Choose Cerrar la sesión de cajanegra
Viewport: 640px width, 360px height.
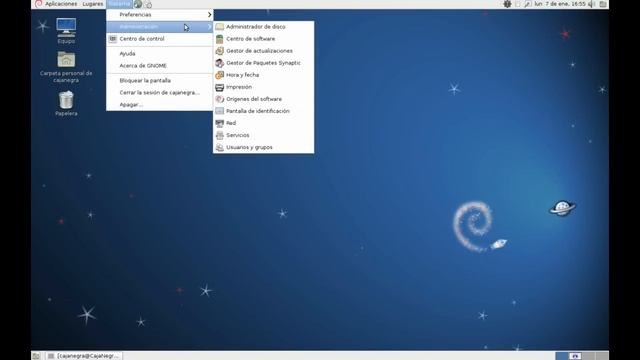click(x=160, y=93)
